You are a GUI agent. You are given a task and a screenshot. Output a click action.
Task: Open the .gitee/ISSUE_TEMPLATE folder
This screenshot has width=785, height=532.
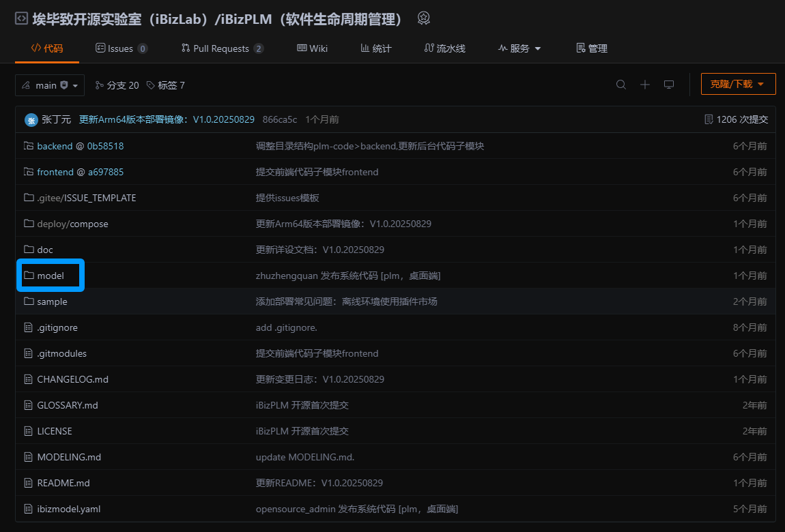pyautogui.click(x=87, y=198)
